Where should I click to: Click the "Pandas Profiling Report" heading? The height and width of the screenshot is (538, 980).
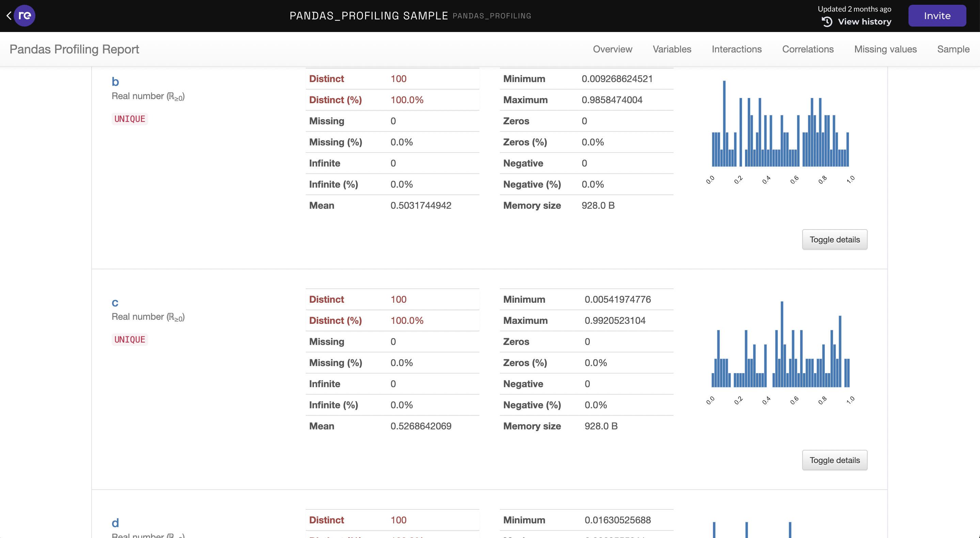[74, 49]
